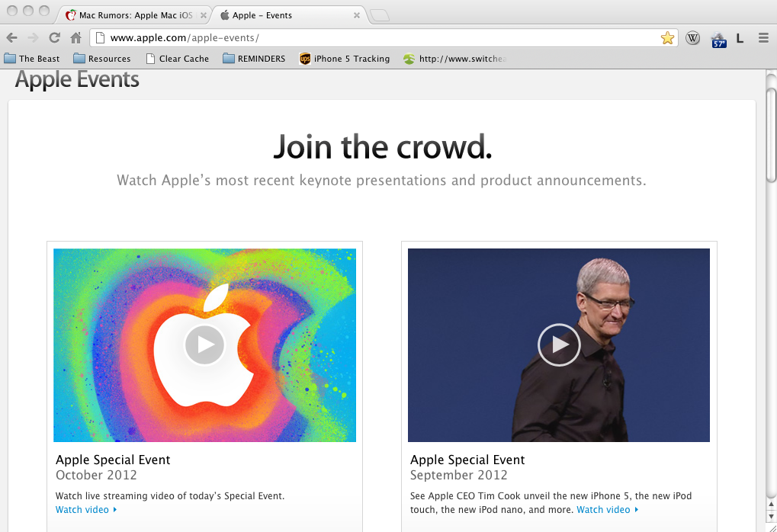777x532 pixels.
Task: Click the October 2012 date text
Action: click(96, 475)
